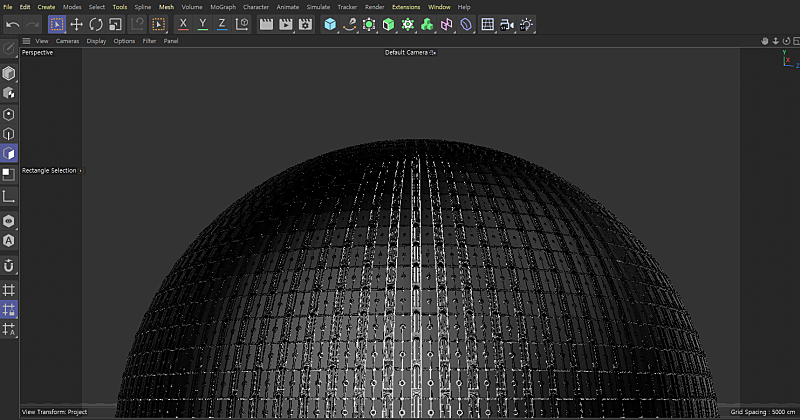The height and width of the screenshot is (420, 800).
Task: Toggle the Y axis lock
Action: click(x=203, y=24)
